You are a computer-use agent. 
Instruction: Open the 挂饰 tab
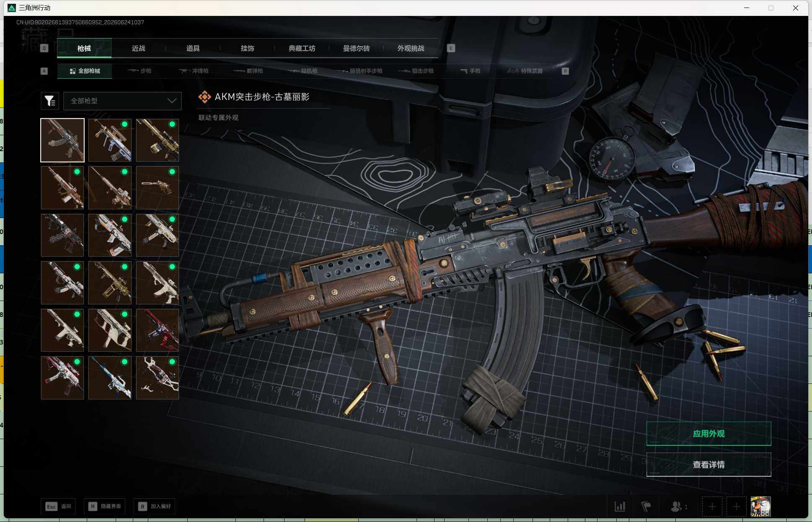click(248, 48)
